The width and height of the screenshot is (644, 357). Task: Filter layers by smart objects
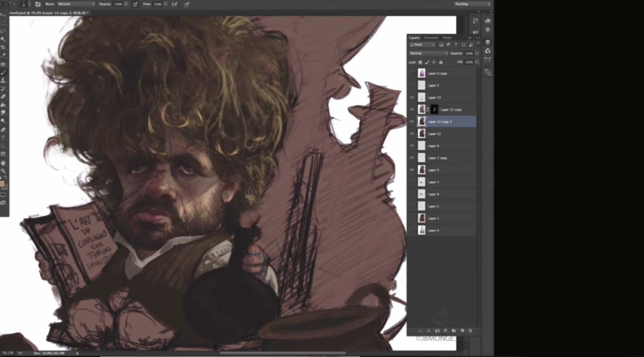click(x=471, y=45)
